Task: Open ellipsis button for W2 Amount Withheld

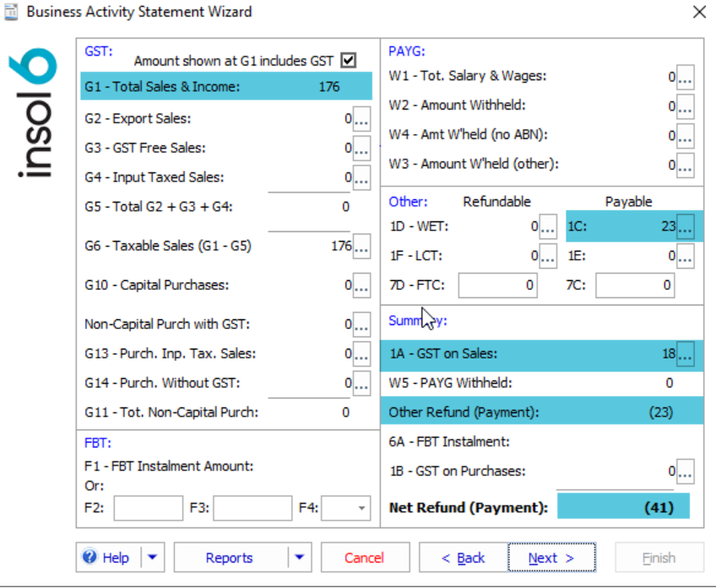Action: 685,106
